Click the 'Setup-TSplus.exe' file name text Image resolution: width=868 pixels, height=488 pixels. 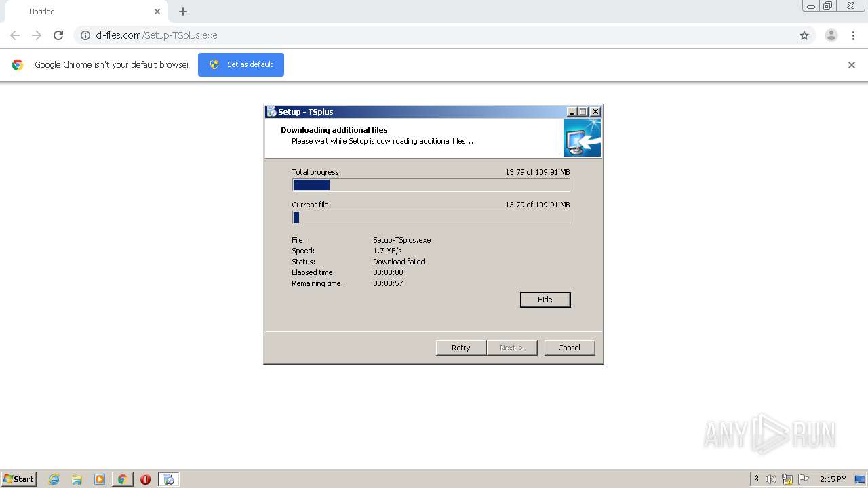pyautogui.click(x=402, y=240)
